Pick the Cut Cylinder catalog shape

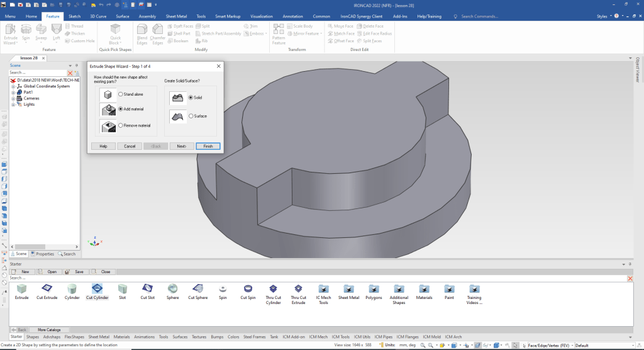(97, 290)
